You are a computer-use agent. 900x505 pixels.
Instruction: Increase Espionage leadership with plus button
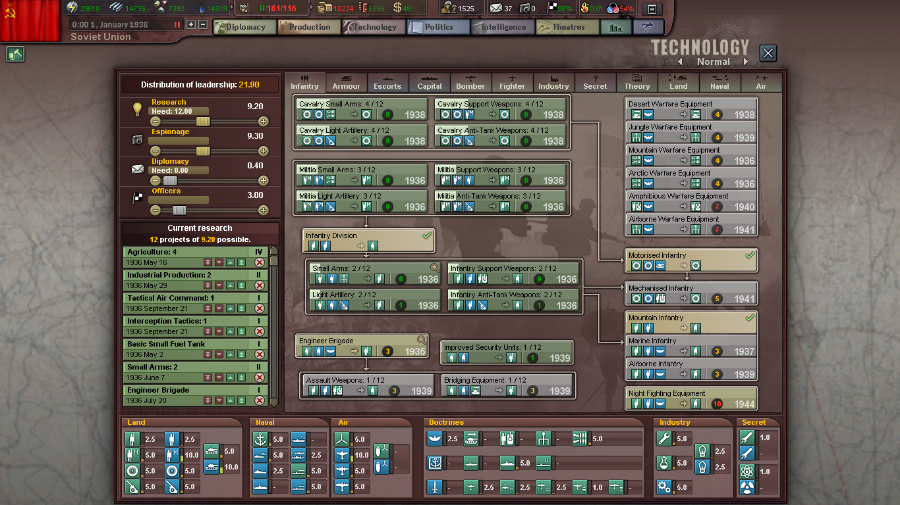(263, 151)
